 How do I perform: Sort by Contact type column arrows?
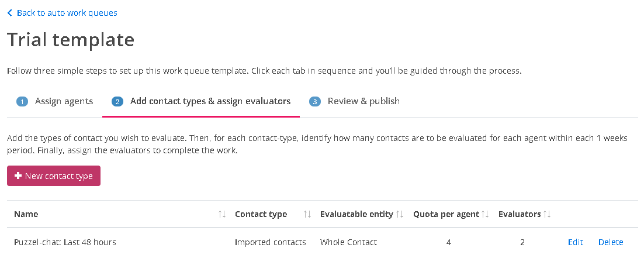coord(307,215)
